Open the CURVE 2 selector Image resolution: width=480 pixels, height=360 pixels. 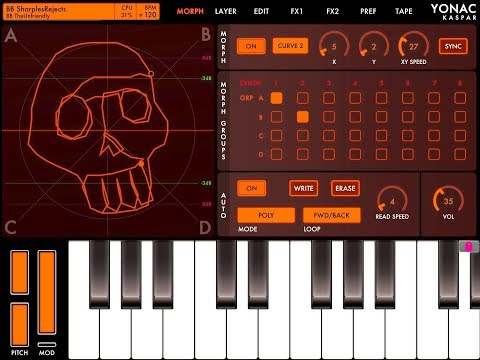(290, 46)
